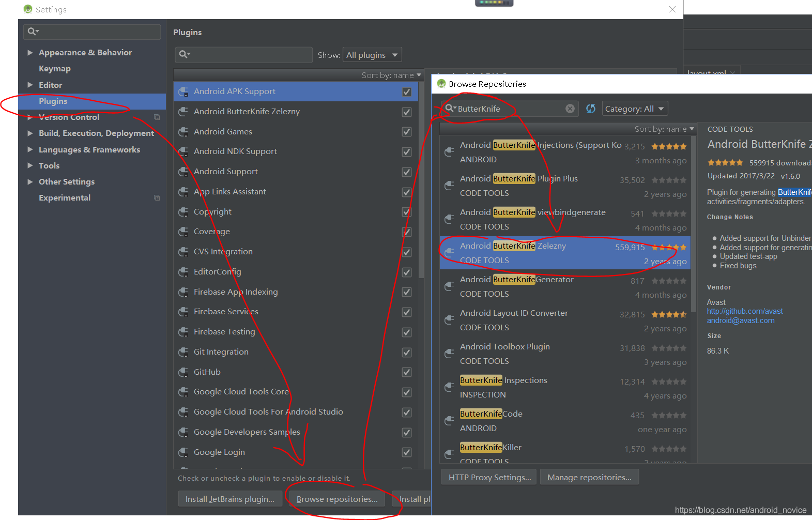The height and width of the screenshot is (520, 812).
Task: Click the Settings sidebar search field
Action: point(92,32)
